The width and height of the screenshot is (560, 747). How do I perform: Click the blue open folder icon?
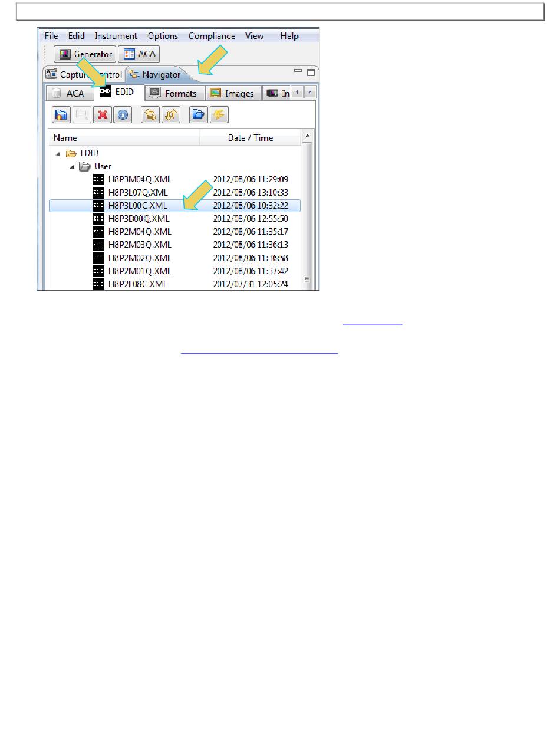click(199, 115)
